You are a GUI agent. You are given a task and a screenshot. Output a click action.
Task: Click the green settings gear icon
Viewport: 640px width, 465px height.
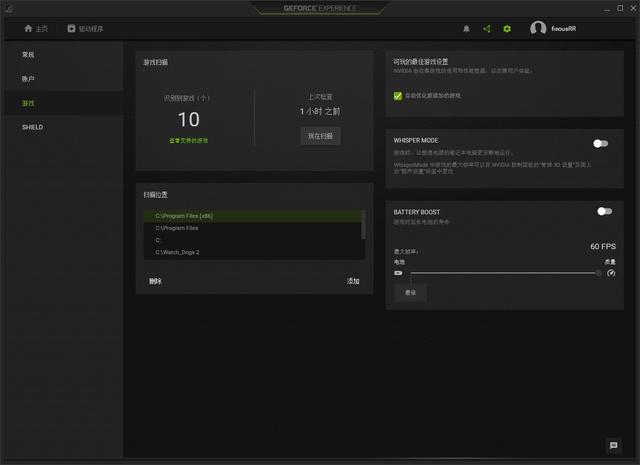pyautogui.click(x=507, y=29)
